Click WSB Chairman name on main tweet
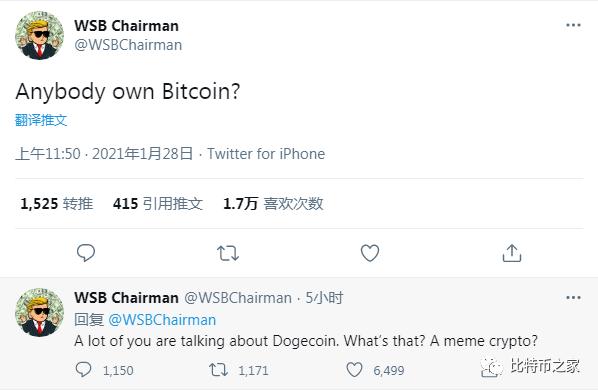The image size is (598, 391). click(126, 26)
